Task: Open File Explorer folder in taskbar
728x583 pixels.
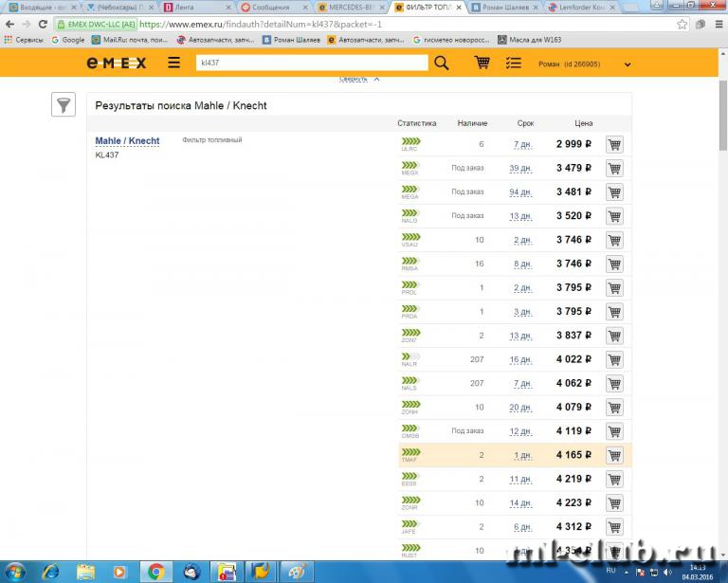Action: click(x=85, y=572)
